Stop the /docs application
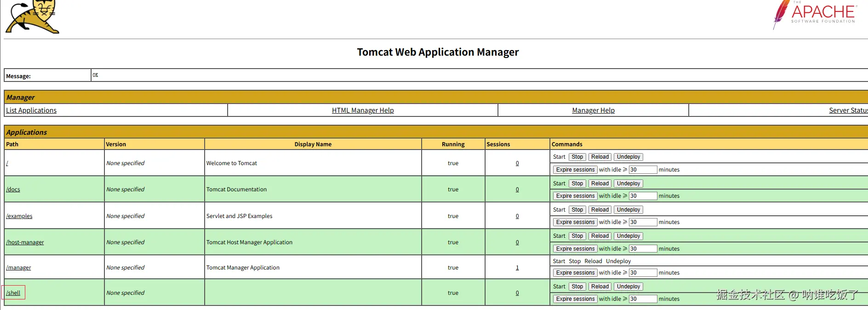868x310 pixels. (x=577, y=184)
